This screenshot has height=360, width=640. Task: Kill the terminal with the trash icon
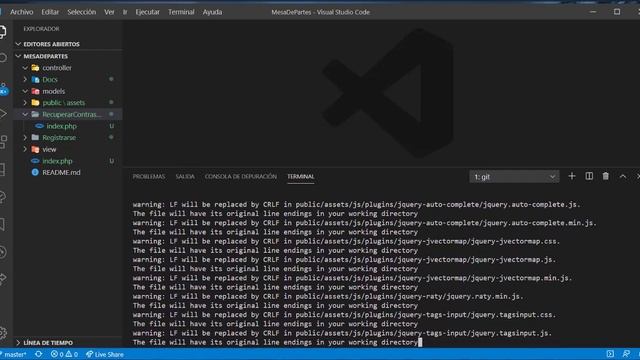pyautogui.click(x=606, y=176)
